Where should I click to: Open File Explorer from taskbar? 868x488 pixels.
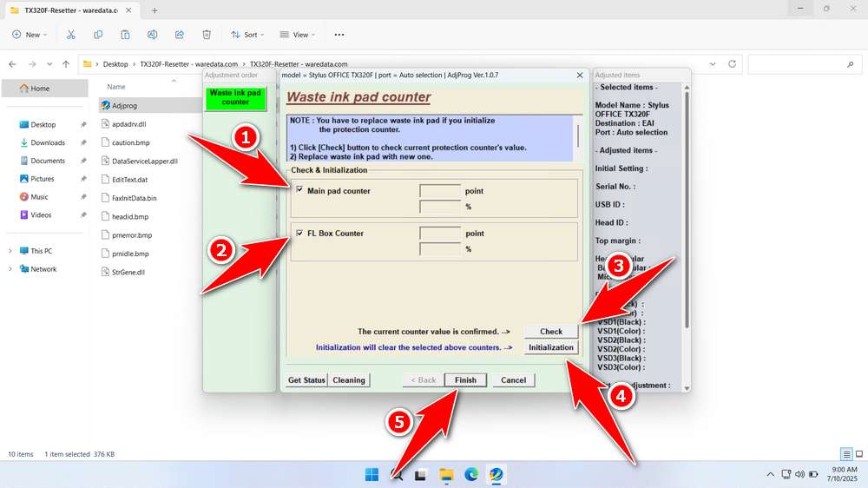[x=446, y=474]
